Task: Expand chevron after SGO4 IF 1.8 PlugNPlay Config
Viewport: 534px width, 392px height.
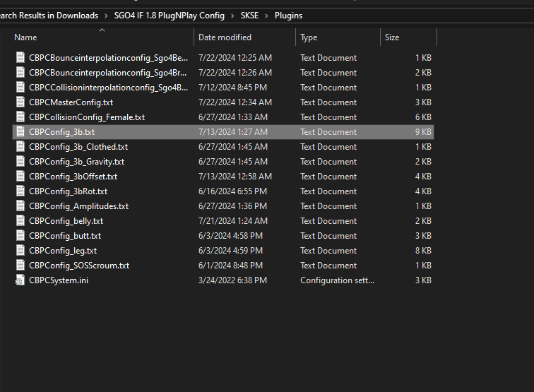Action: 232,16
